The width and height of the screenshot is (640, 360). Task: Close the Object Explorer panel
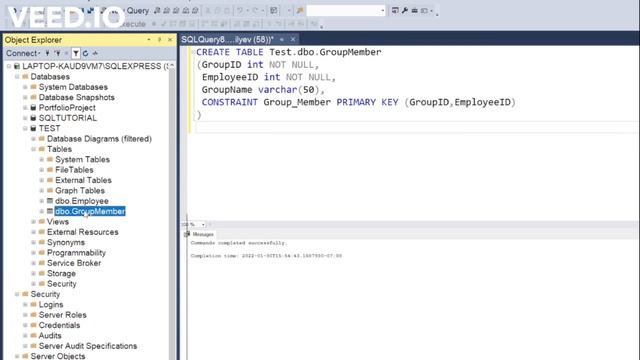tap(170, 40)
